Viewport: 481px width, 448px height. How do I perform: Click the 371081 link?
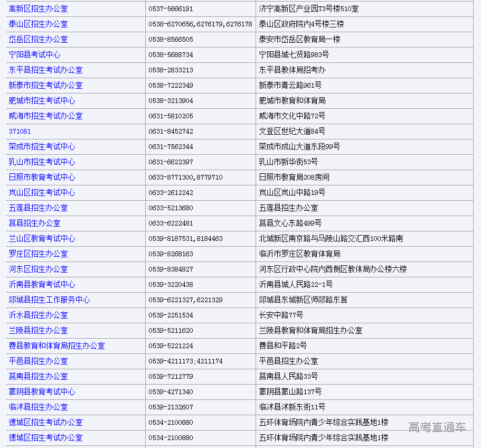(20, 132)
